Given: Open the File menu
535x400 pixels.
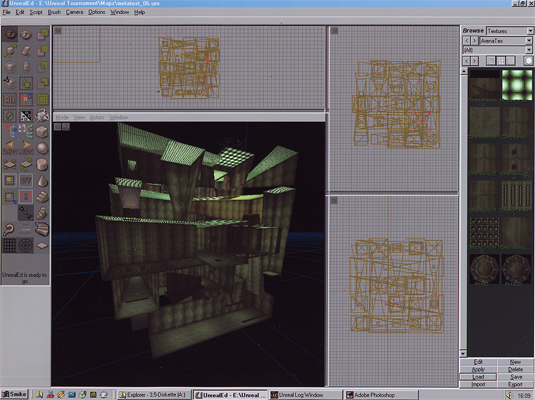Looking at the screenshot, I should coord(6,12).
